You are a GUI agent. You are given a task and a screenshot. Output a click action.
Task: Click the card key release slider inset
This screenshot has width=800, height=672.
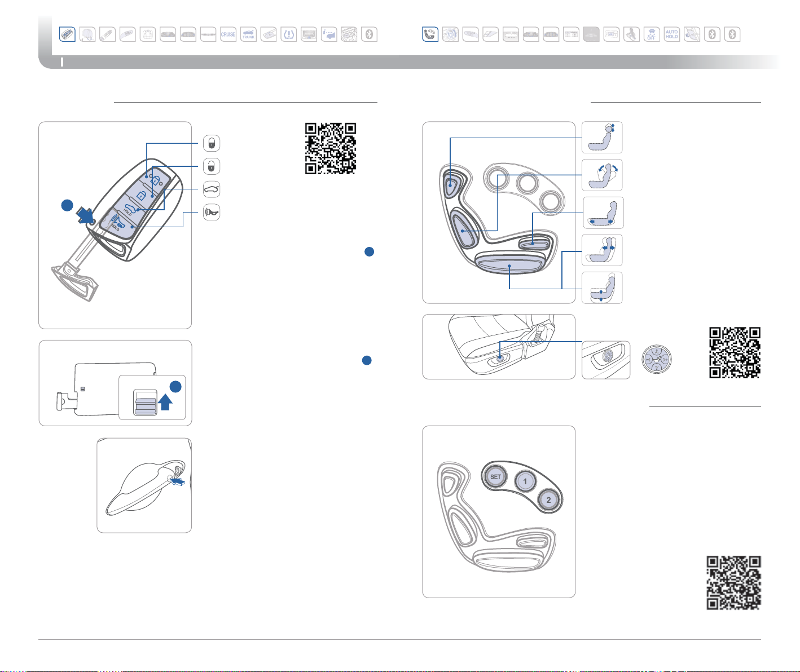[x=152, y=396]
